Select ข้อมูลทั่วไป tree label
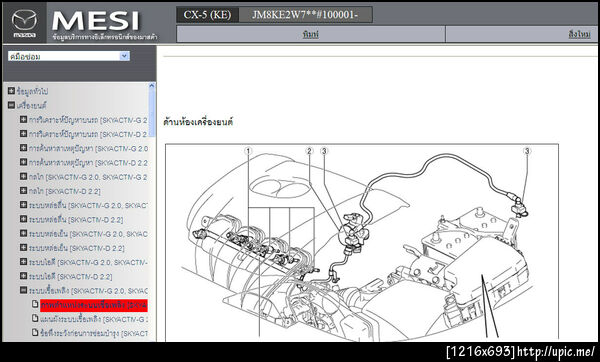This screenshot has width=600, height=362. tap(33, 91)
